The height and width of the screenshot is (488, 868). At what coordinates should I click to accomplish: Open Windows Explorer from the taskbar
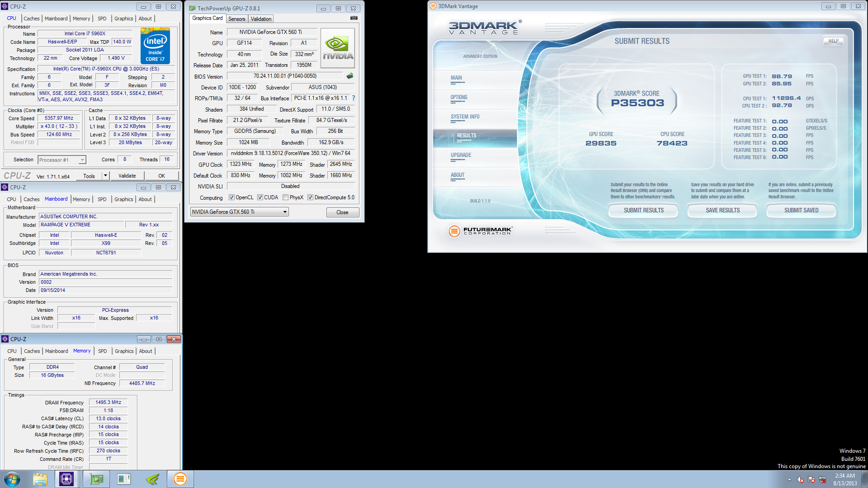(40, 479)
